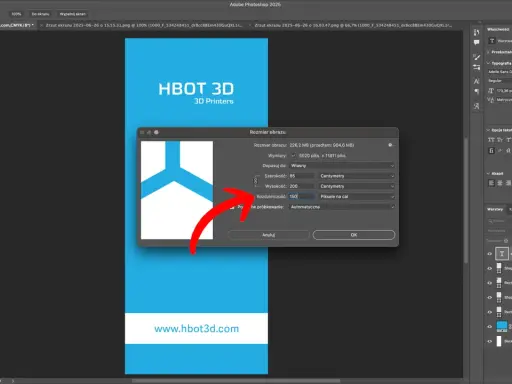512x384 pixels.
Task: Click the Do ekranu button
Action: (40, 14)
